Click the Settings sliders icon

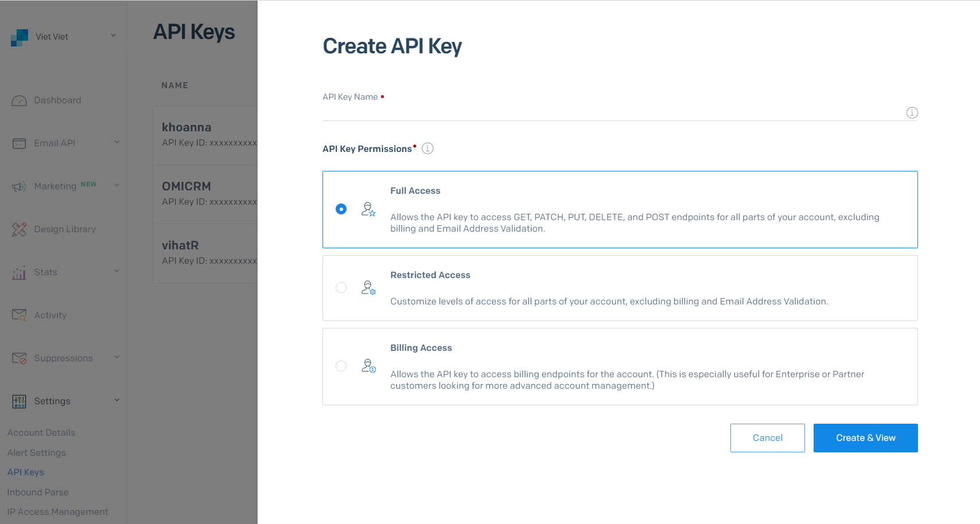point(19,401)
